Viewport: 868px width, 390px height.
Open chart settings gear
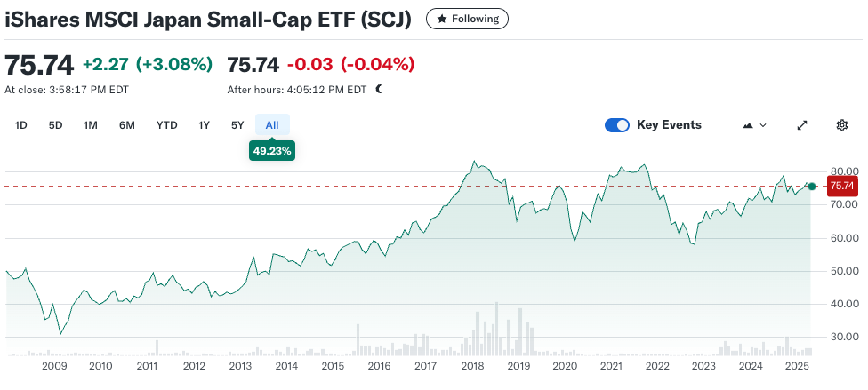point(842,125)
